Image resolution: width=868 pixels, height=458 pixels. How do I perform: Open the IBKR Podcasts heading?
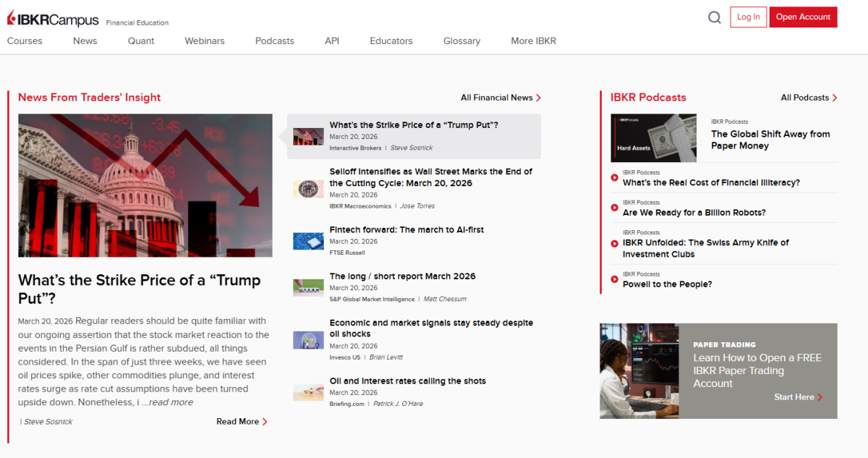coord(648,98)
